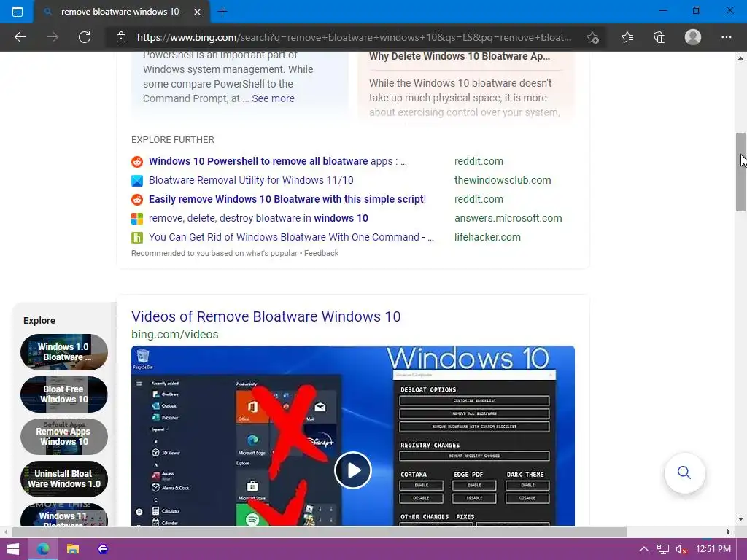Show hidden tray icons chevron
The width and height of the screenshot is (747, 560).
(x=643, y=549)
